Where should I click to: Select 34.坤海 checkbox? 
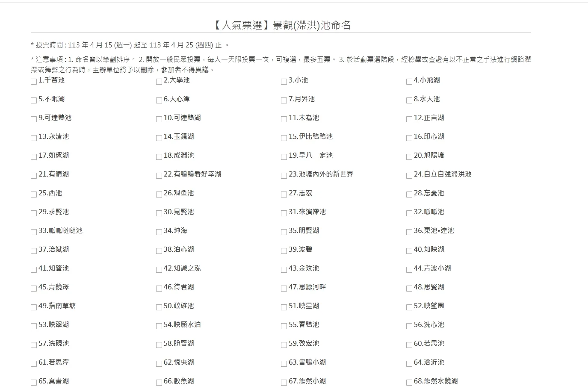tap(159, 232)
